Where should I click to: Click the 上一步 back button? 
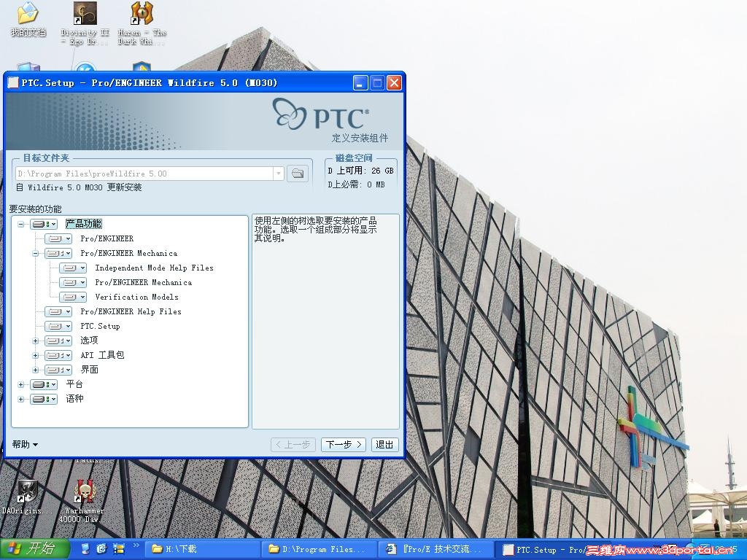click(x=293, y=445)
